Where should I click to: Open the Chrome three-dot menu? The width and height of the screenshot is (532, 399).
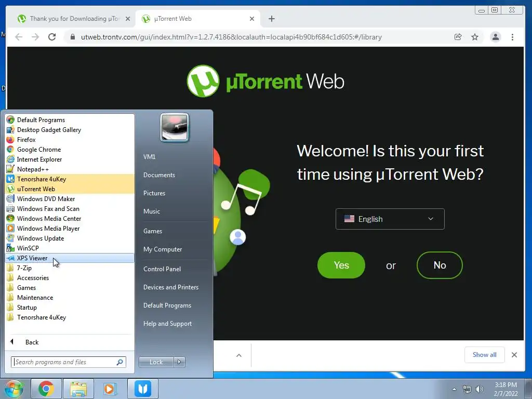[512, 37]
